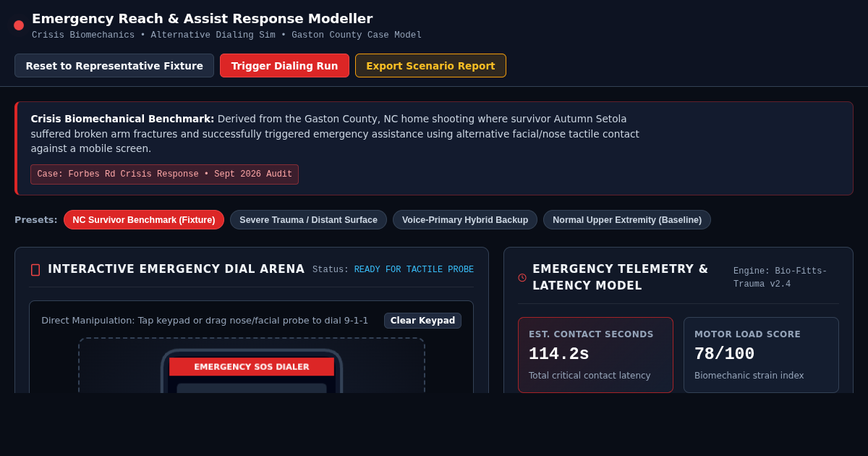868x456 pixels.
Task: Clear the keypad
Action: pos(422,321)
